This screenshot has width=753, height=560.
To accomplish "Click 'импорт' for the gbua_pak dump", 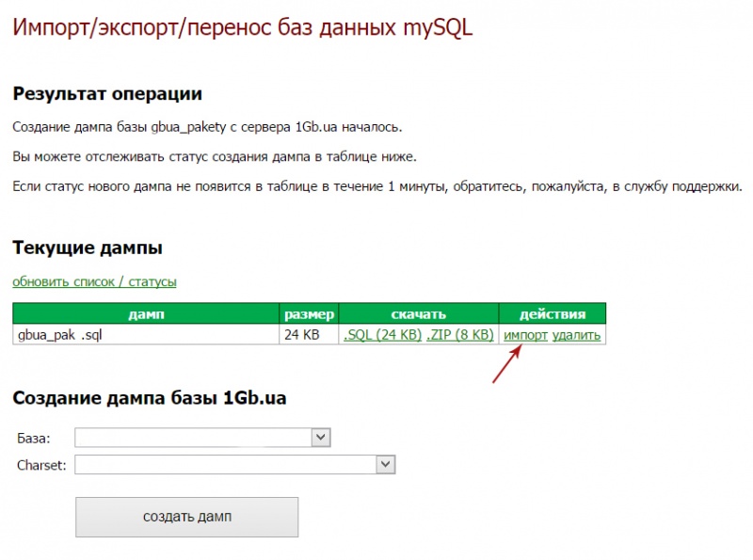I will [x=525, y=335].
